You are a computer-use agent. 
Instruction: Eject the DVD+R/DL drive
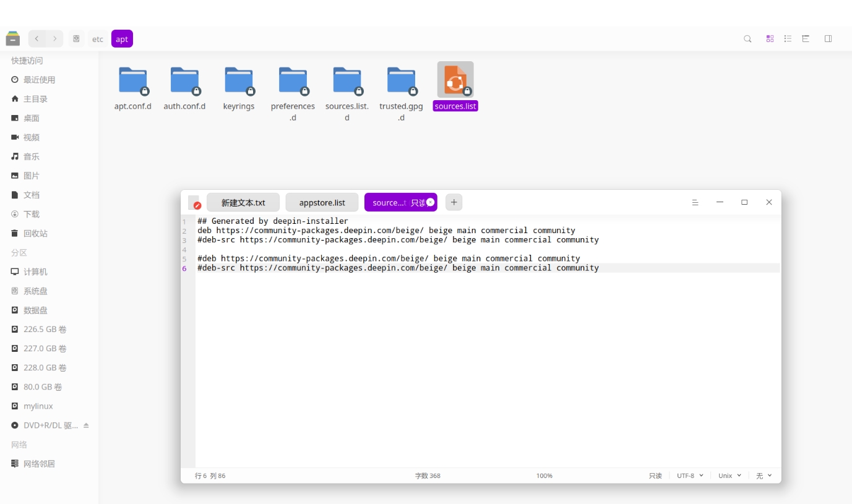pyautogui.click(x=86, y=425)
